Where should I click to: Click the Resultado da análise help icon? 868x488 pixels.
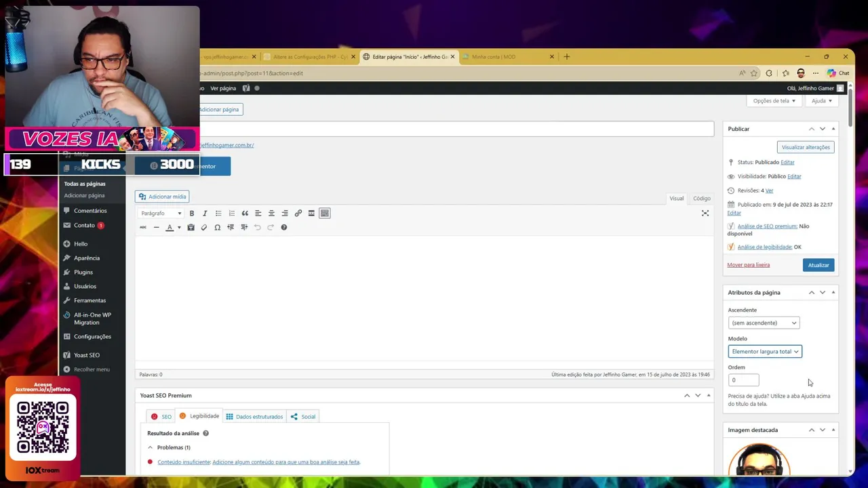205,433
